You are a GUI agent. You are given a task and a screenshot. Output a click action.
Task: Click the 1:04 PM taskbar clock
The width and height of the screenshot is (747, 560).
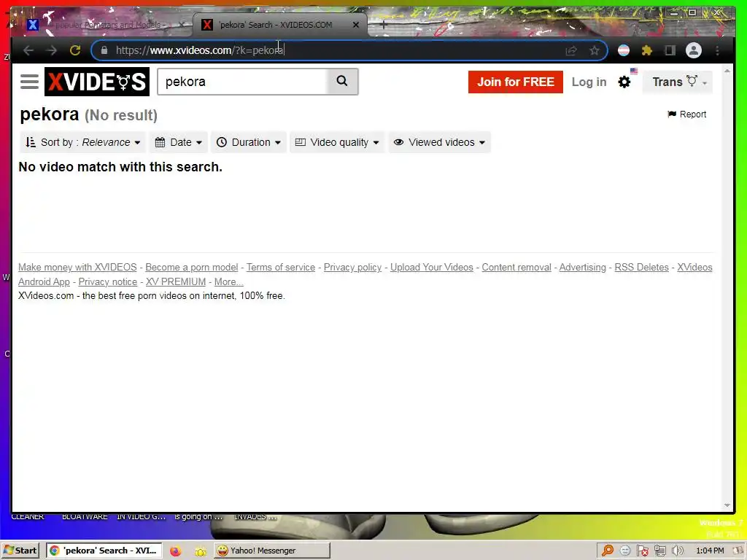click(710, 551)
